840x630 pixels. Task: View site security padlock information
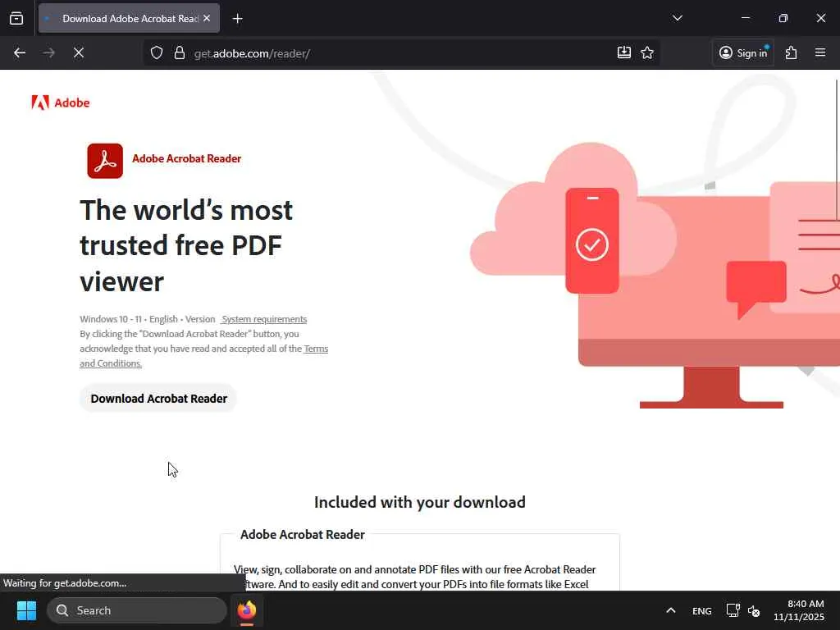180,52
